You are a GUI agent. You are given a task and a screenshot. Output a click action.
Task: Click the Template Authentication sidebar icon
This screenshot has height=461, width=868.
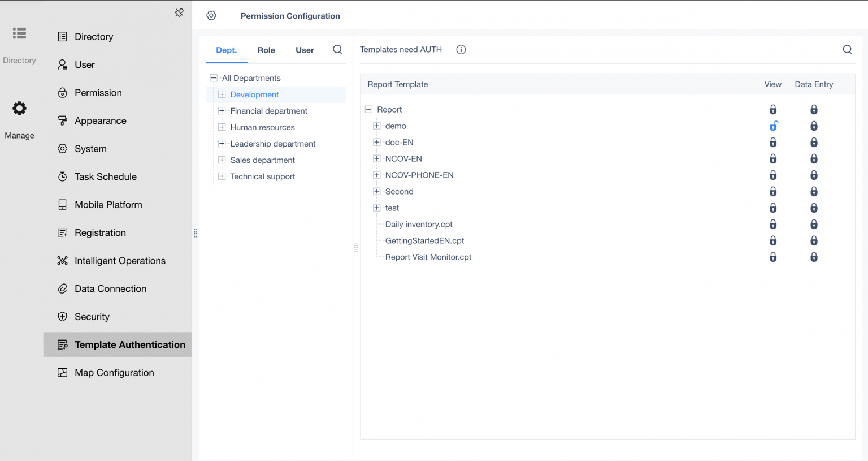(x=63, y=344)
